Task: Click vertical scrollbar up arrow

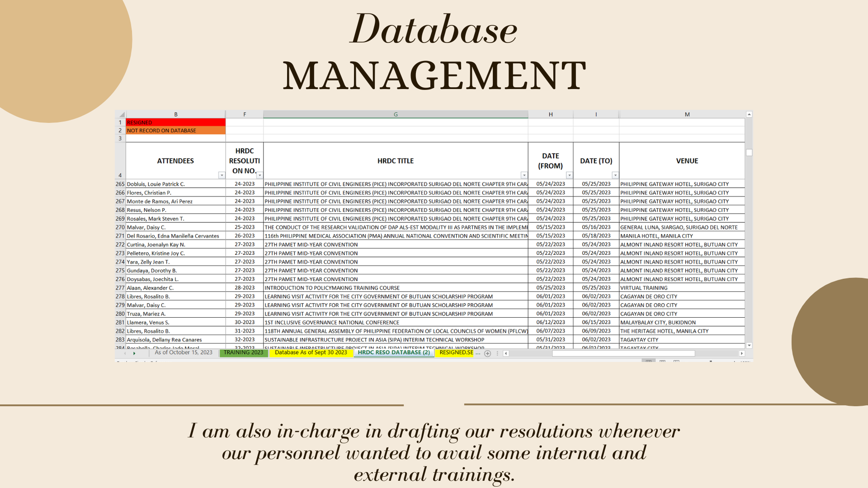Action: [749, 115]
